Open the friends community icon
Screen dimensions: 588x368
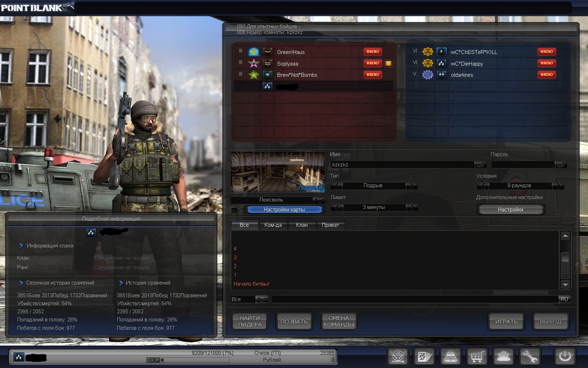(x=503, y=356)
